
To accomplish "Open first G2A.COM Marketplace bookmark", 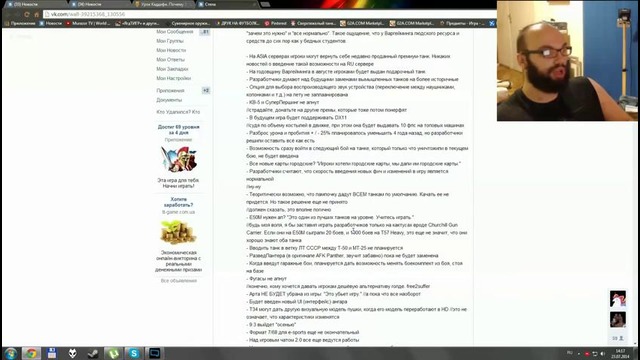I will pos(362,23).
